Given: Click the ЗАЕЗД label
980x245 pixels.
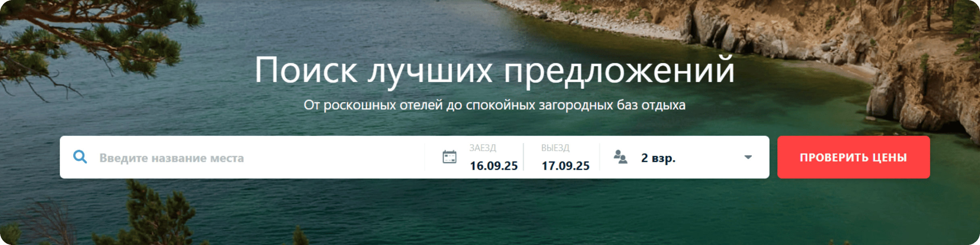Looking at the screenshot, I should (482, 148).
